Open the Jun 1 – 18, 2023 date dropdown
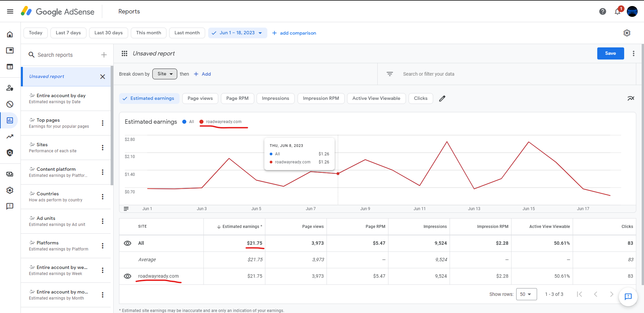Image resolution: width=644 pixels, height=313 pixels. (238, 33)
